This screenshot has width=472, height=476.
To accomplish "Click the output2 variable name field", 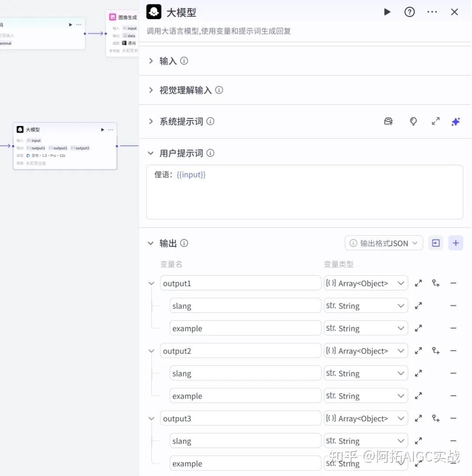I will [x=240, y=351].
